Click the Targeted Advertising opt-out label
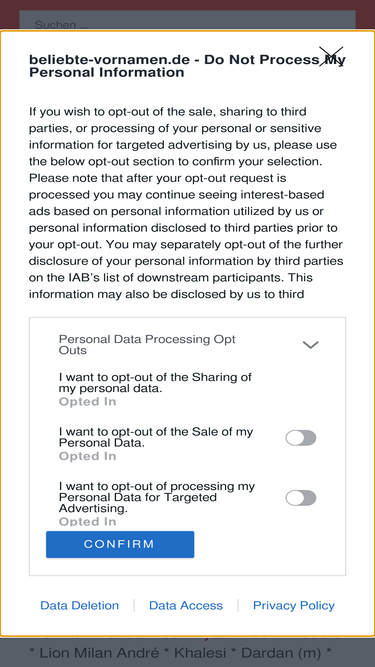The image size is (375, 667). click(157, 497)
